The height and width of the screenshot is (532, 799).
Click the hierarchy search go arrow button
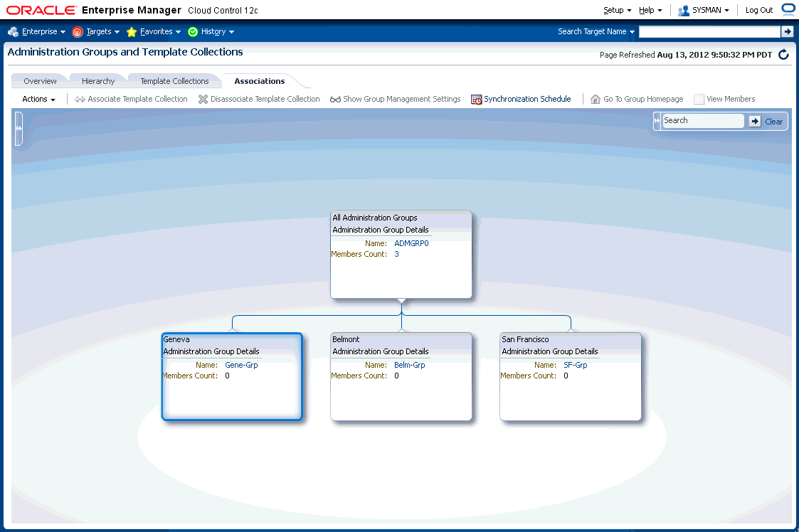(x=755, y=122)
